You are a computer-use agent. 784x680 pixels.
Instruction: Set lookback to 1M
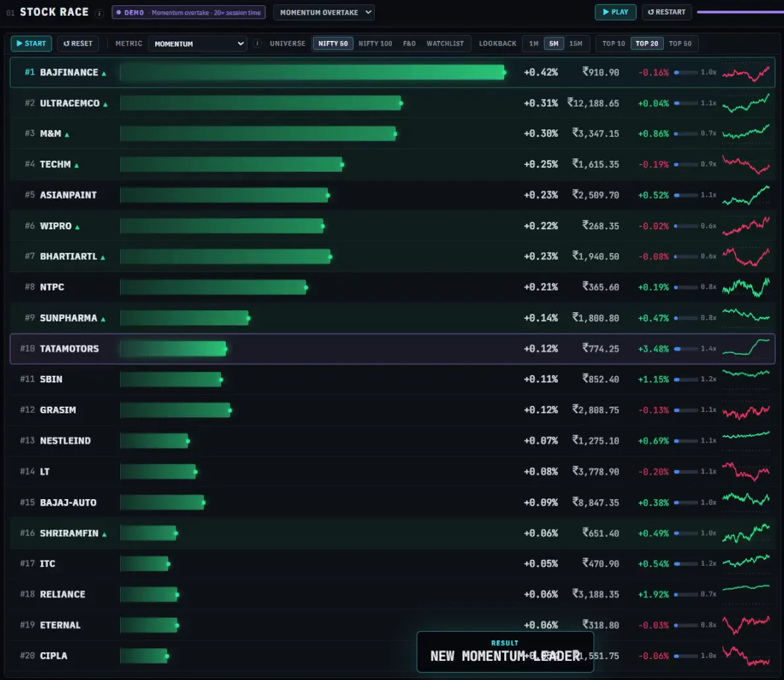(533, 44)
